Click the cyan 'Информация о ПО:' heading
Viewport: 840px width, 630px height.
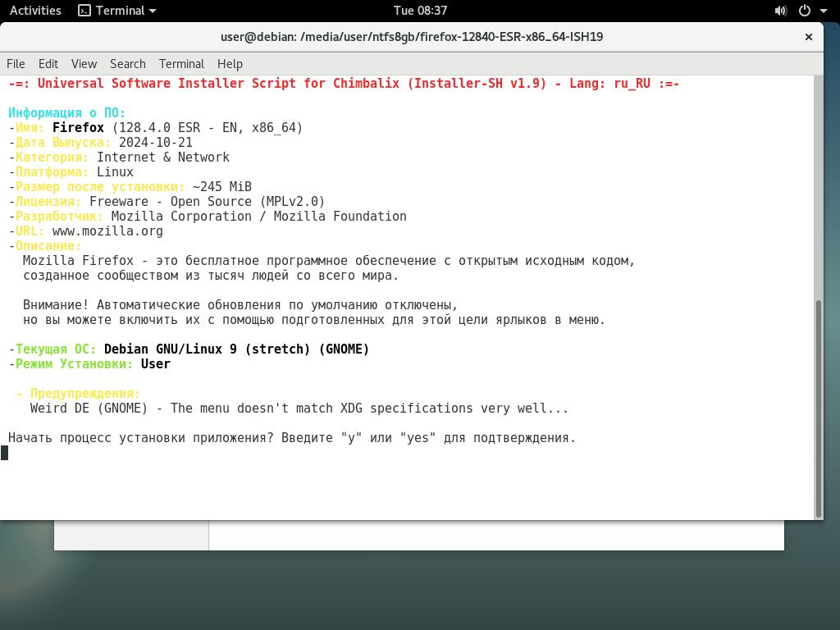[66, 113]
